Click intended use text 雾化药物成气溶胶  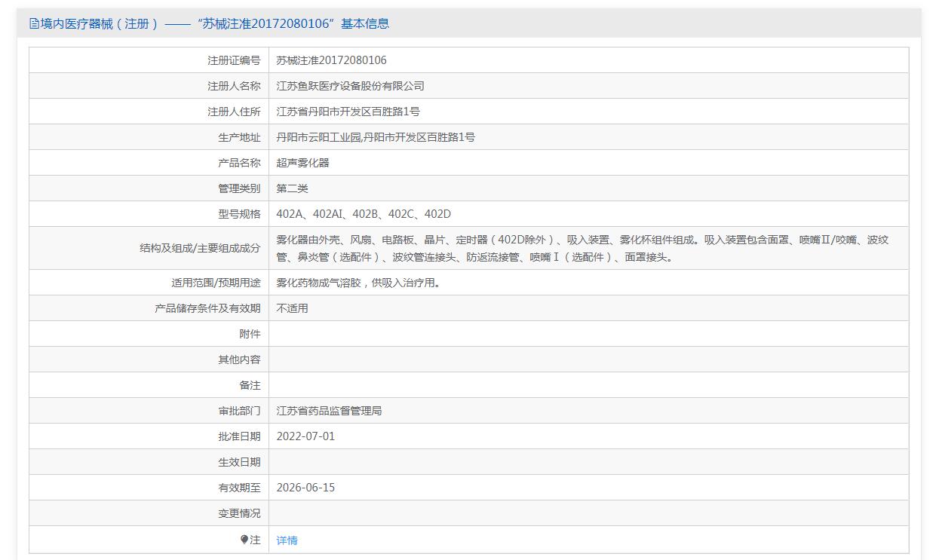(358, 283)
